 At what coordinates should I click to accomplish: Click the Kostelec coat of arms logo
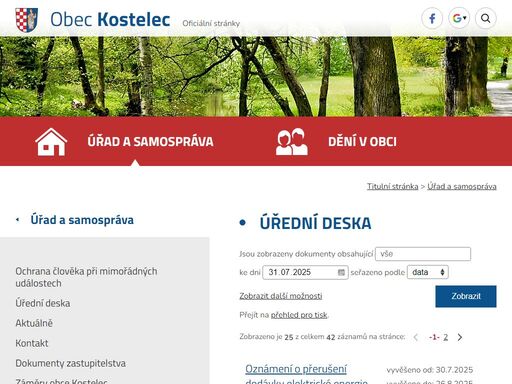click(x=26, y=20)
